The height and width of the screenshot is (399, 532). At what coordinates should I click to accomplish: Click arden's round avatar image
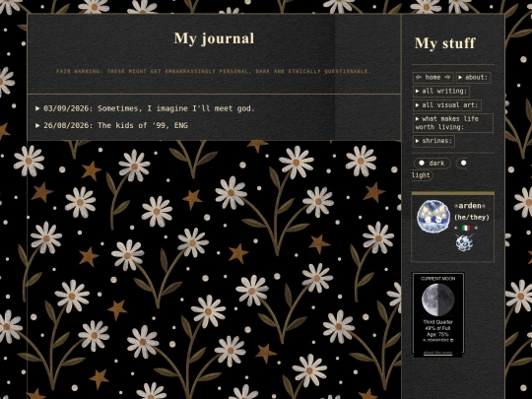point(433,216)
